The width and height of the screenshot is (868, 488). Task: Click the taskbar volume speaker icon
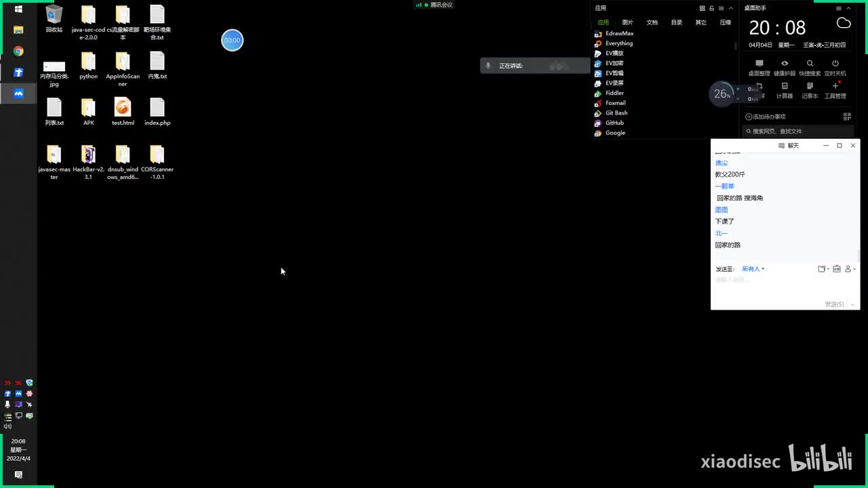tap(7, 426)
